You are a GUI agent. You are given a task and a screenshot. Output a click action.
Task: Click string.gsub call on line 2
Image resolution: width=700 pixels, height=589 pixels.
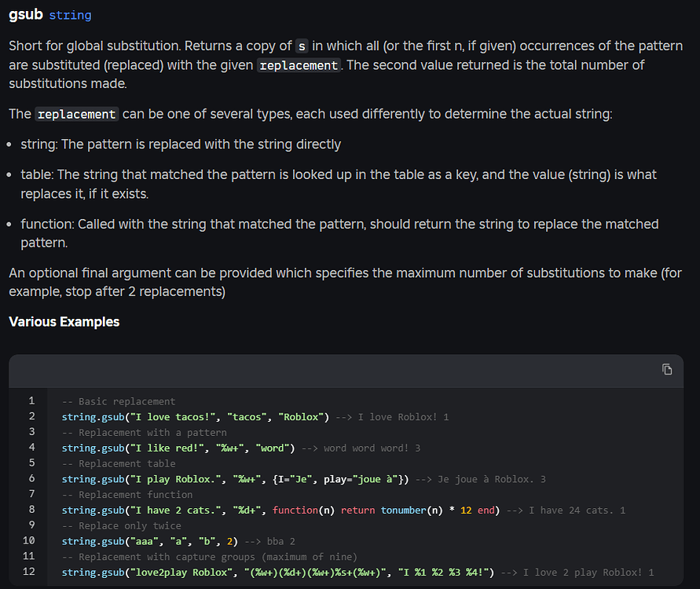click(x=93, y=416)
